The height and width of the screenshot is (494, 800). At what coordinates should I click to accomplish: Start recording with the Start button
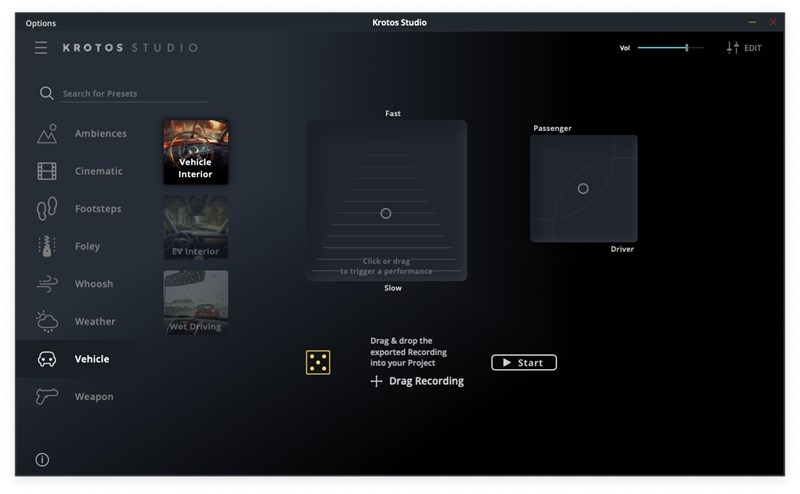524,362
